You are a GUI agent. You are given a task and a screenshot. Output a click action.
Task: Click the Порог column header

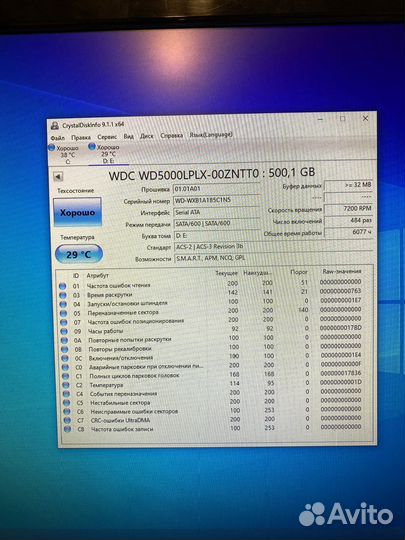coord(299,272)
